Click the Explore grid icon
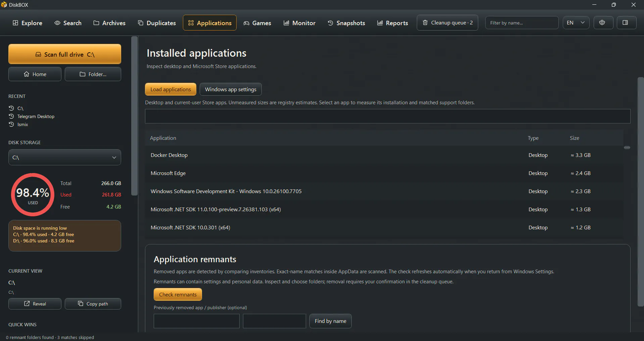Viewport: 644px width, 341px height. pyautogui.click(x=15, y=23)
